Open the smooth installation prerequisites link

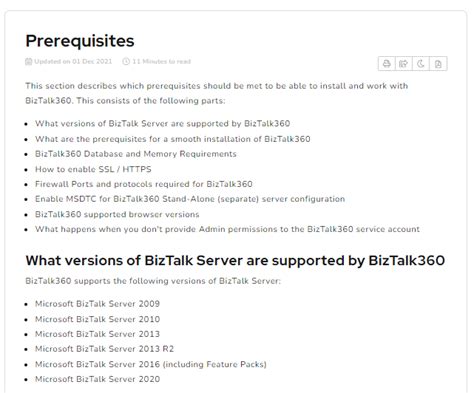pyautogui.click(x=173, y=139)
